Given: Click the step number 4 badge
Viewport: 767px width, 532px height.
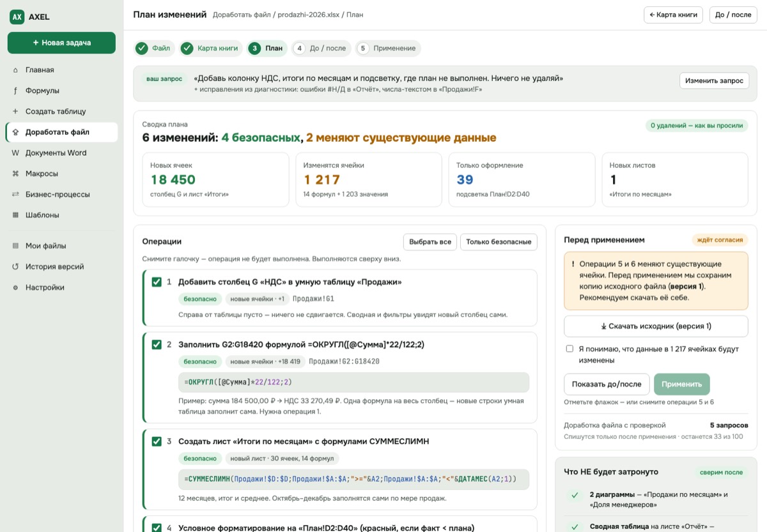Looking at the screenshot, I should (299, 48).
